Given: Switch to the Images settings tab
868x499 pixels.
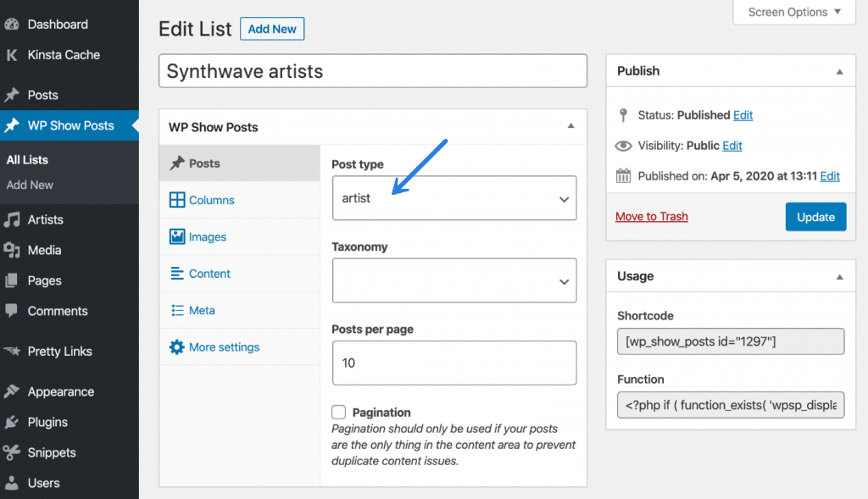Looking at the screenshot, I should [x=240, y=236].
